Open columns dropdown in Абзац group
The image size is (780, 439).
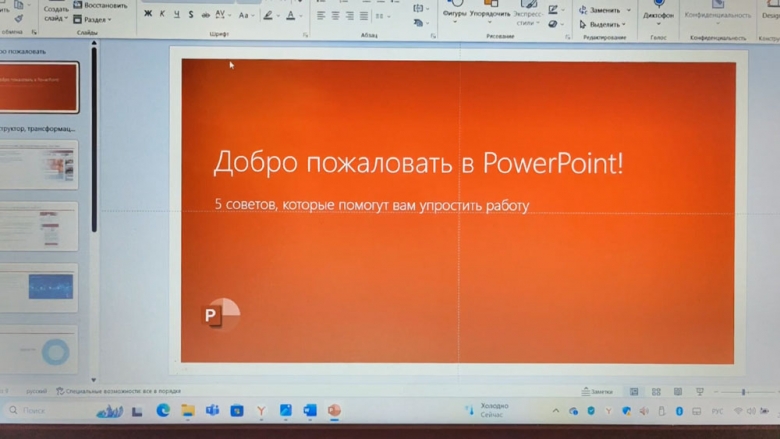pyautogui.click(x=383, y=16)
